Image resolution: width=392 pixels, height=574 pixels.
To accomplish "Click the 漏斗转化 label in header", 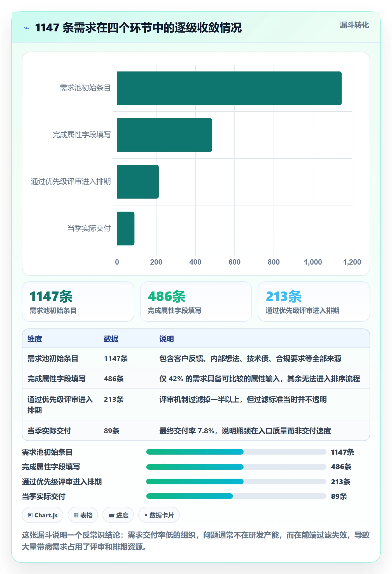I will pyautogui.click(x=354, y=25).
